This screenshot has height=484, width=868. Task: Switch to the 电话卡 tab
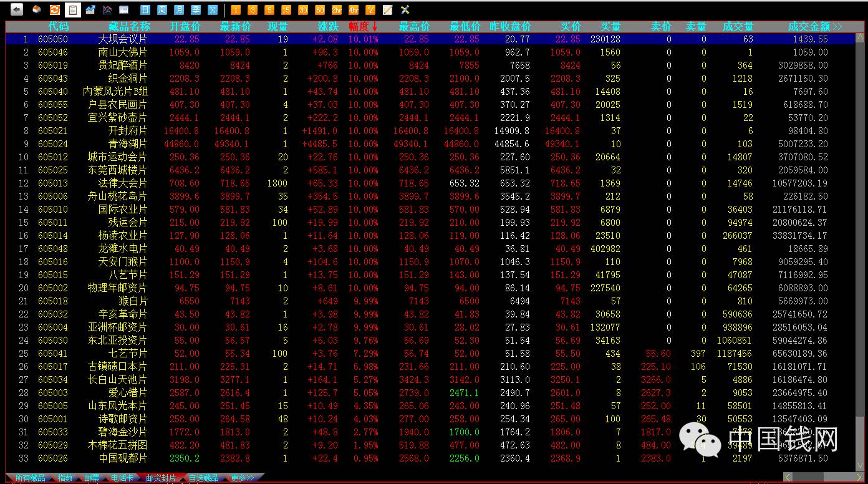(x=122, y=478)
